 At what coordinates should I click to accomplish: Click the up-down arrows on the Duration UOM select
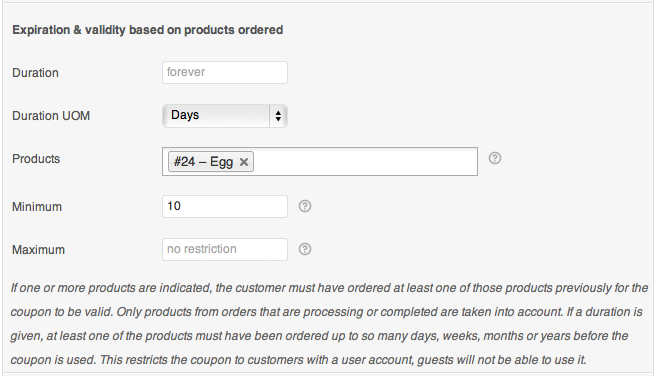tap(278, 116)
